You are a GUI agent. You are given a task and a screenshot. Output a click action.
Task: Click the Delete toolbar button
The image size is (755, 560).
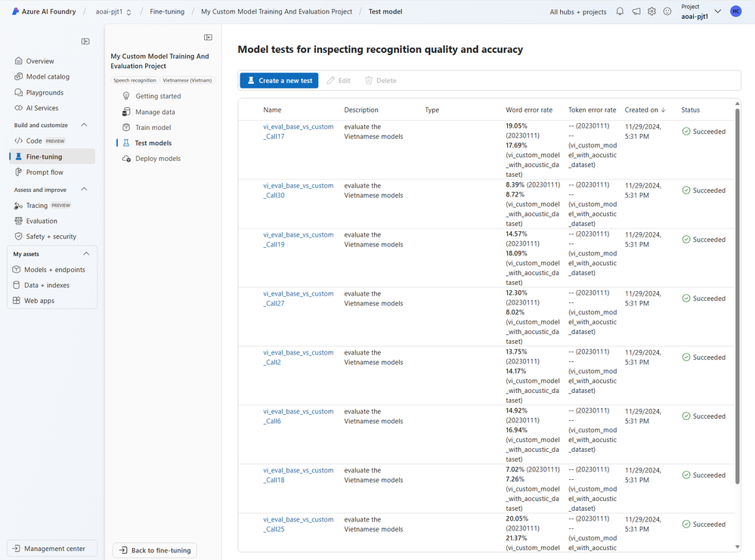point(380,80)
